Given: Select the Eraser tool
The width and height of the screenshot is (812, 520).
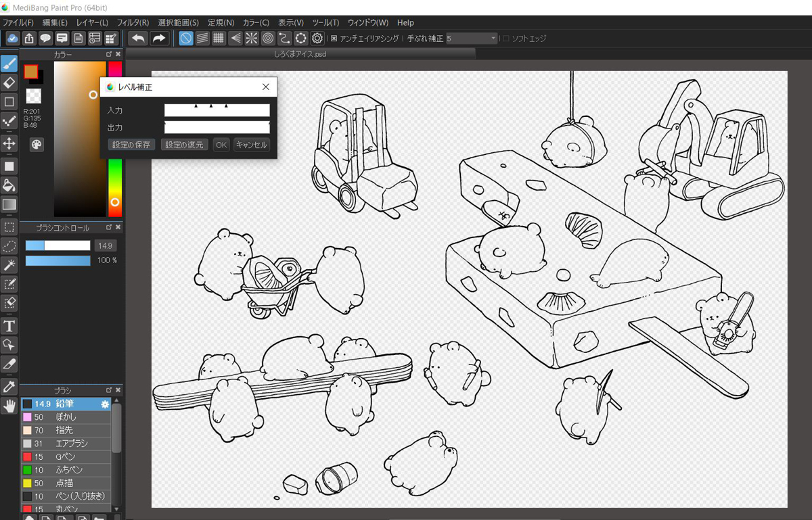Looking at the screenshot, I should pos(9,83).
